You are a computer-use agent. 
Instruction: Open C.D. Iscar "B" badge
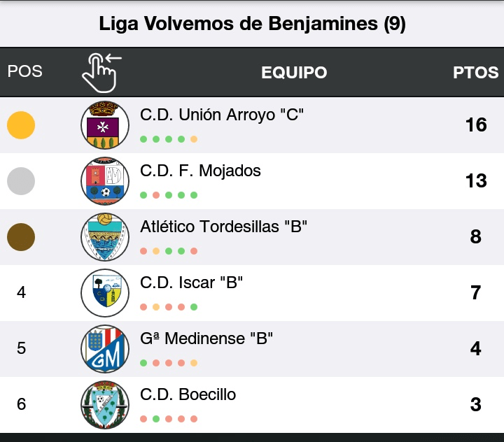point(105,292)
